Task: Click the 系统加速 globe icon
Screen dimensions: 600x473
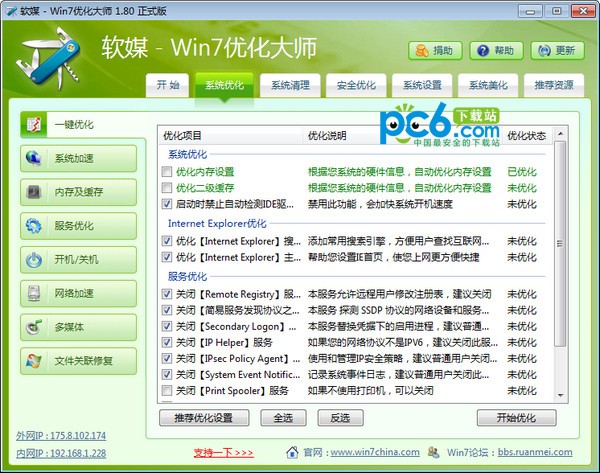Action: [34, 158]
